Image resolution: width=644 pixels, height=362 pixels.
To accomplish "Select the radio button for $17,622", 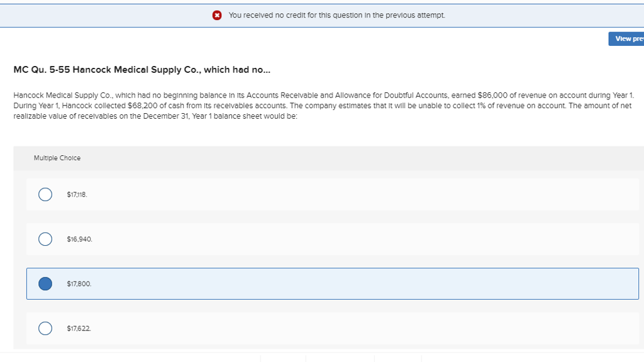I will 45,328.
